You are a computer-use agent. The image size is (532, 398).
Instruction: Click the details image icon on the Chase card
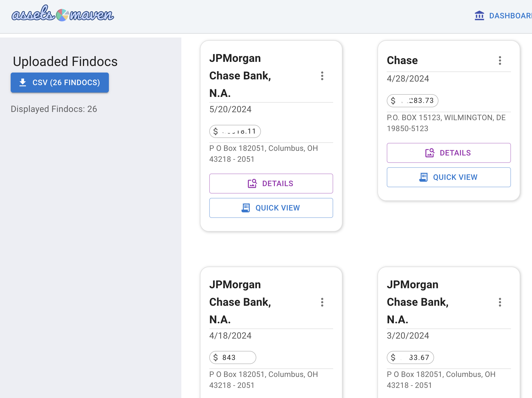pyautogui.click(x=430, y=153)
